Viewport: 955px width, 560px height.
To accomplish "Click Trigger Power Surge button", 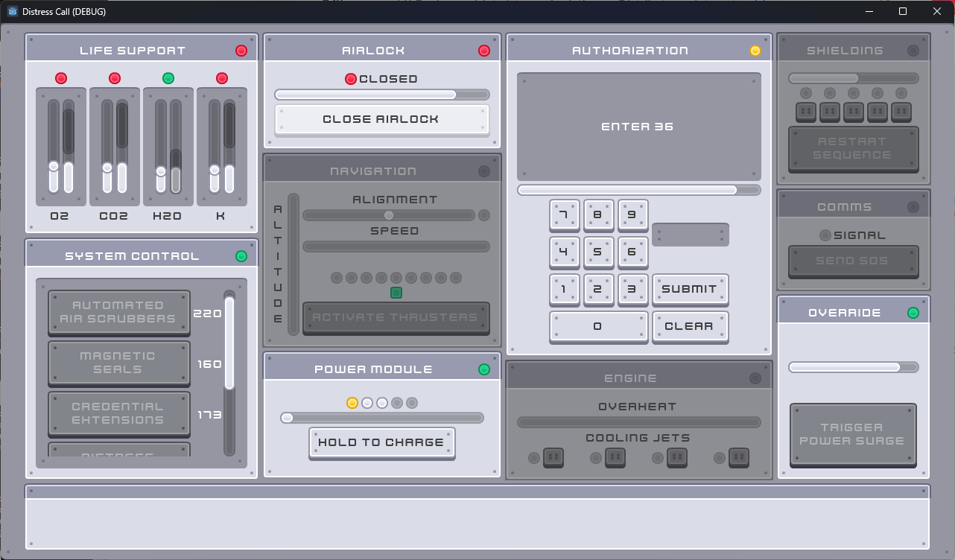I will [x=853, y=435].
